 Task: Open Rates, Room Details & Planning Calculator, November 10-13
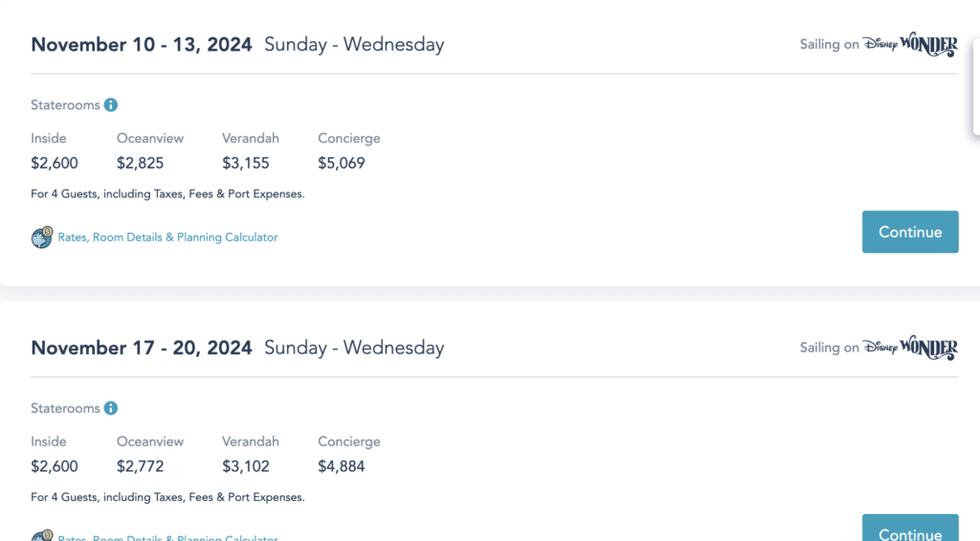167,237
